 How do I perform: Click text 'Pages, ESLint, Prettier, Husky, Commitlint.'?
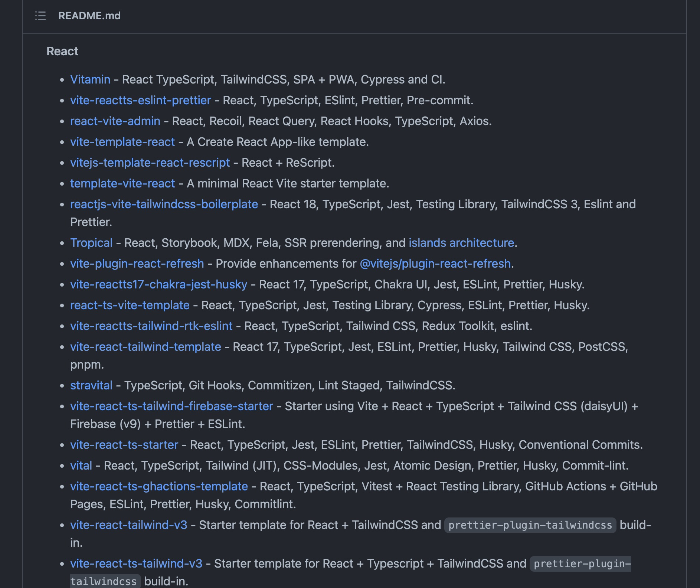click(x=183, y=504)
